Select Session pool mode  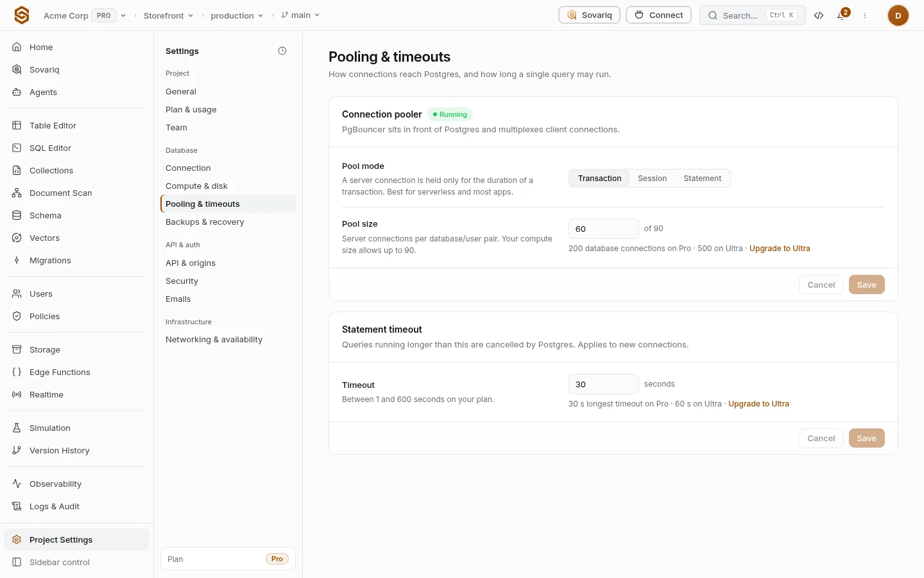click(x=652, y=179)
